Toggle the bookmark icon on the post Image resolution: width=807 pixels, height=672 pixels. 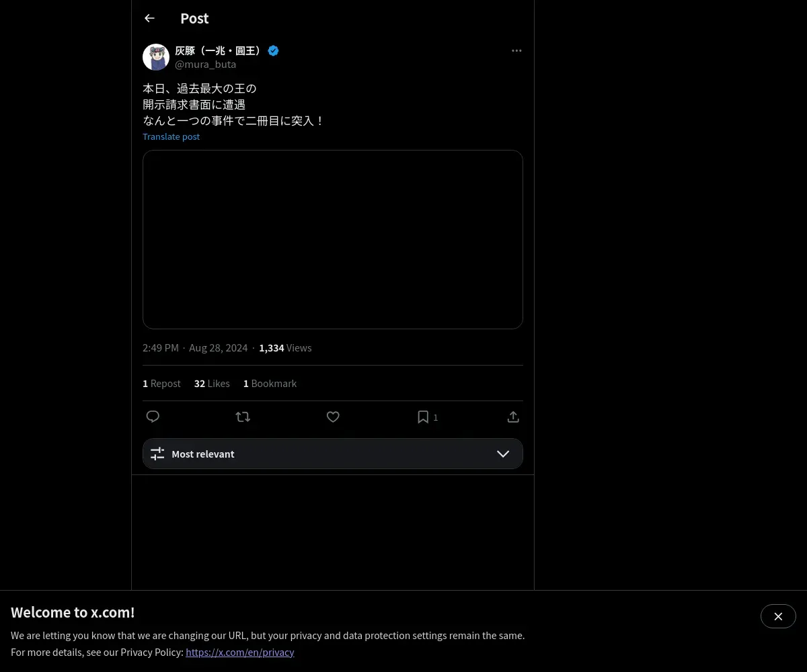click(x=423, y=417)
